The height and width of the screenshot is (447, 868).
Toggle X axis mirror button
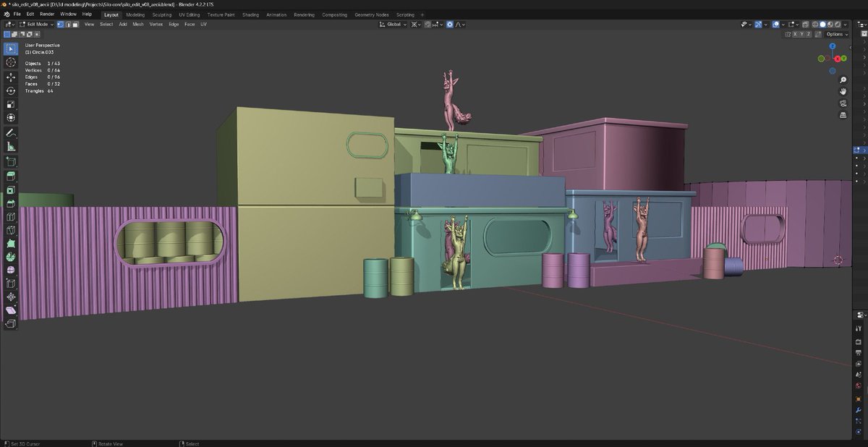795,34
